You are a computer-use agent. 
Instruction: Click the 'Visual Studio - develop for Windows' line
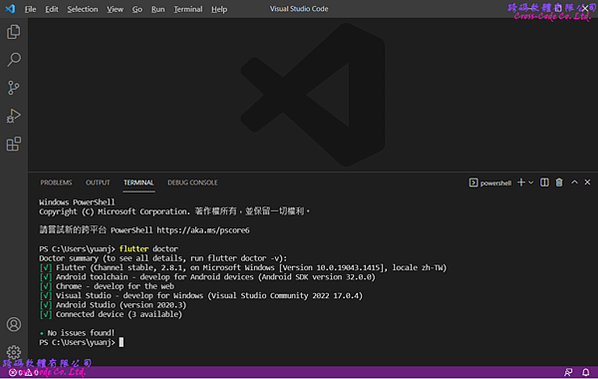(201, 296)
